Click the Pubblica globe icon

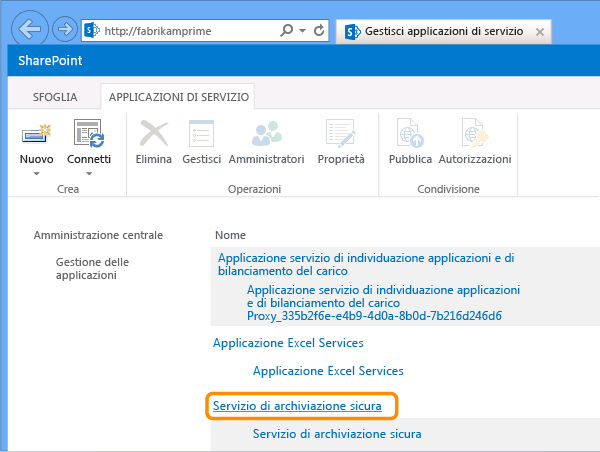[x=410, y=133]
